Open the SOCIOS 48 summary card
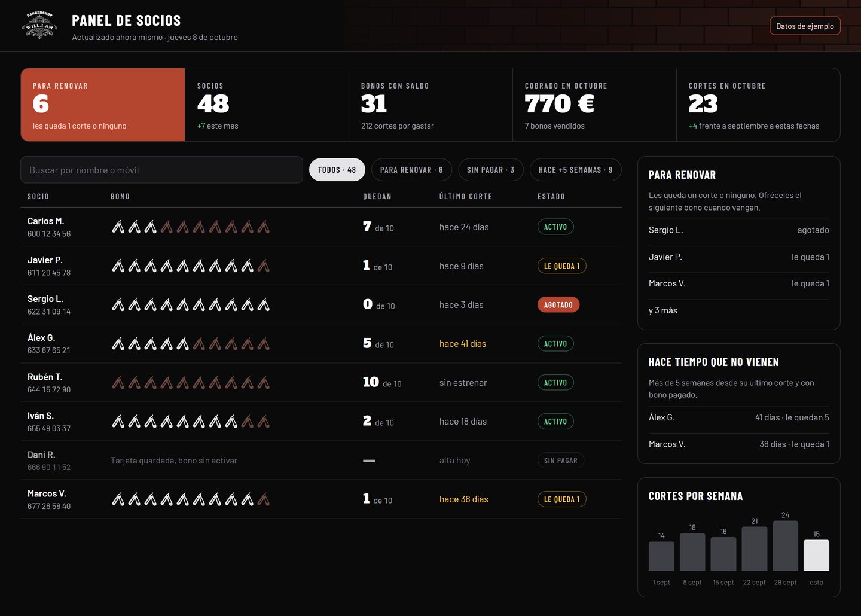Image resolution: width=861 pixels, height=616 pixels. click(x=267, y=105)
